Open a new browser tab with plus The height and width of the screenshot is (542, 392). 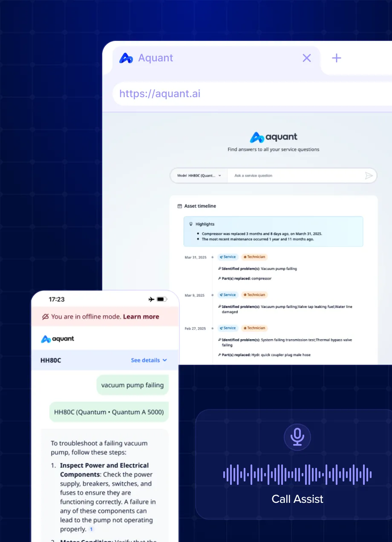coord(337,58)
